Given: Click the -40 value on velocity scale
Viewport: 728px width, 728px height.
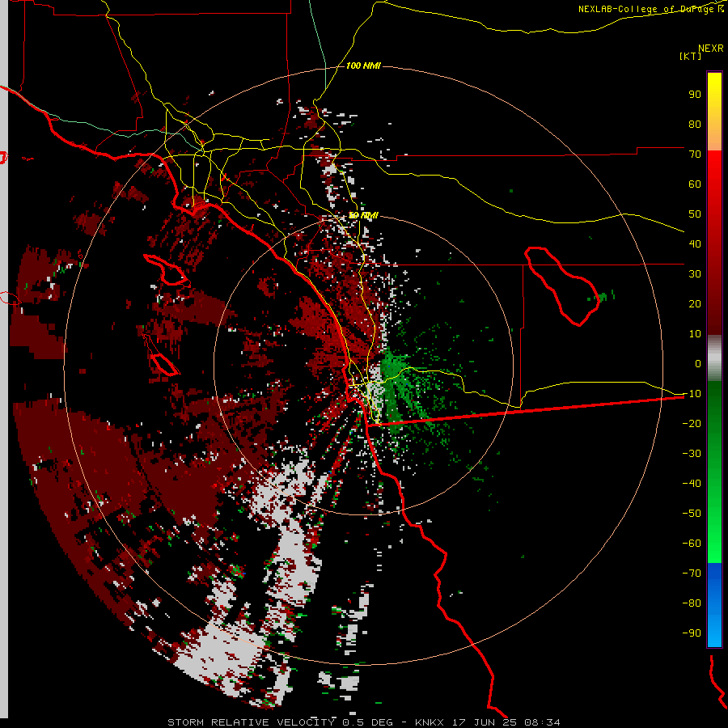Looking at the screenshot, I should tap(692, 484).
